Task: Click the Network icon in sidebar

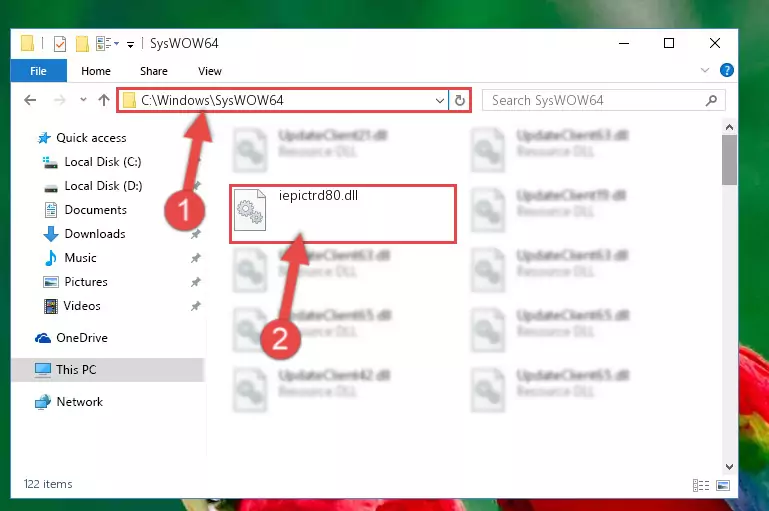Action: click(x=43, y=402)
